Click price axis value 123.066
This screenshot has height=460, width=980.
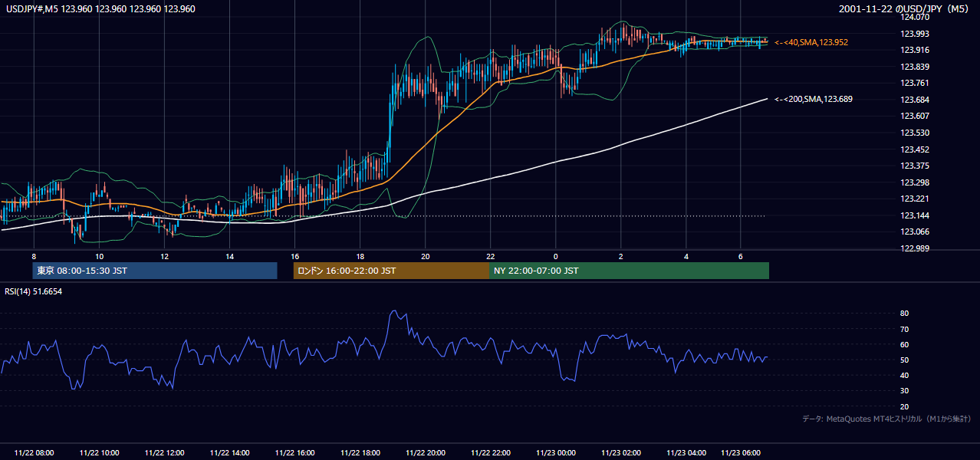915,232
